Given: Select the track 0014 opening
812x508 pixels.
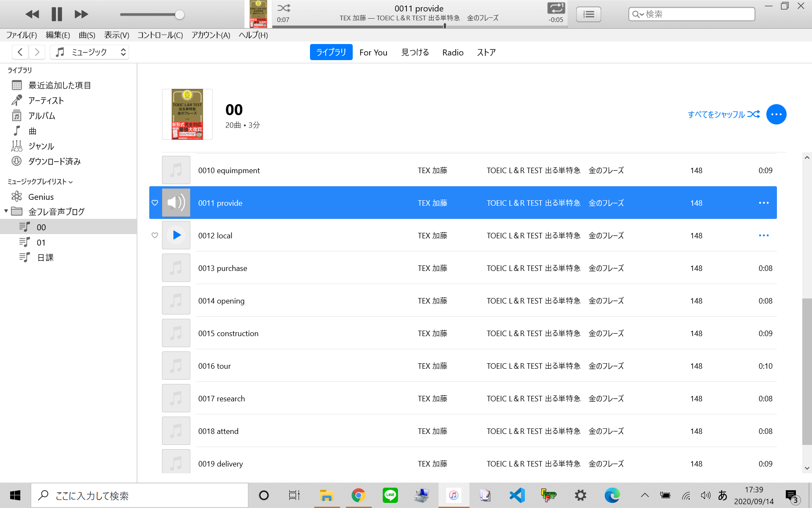Looking at the screenshot, I should pyautogui.click(x=463, y=301).
